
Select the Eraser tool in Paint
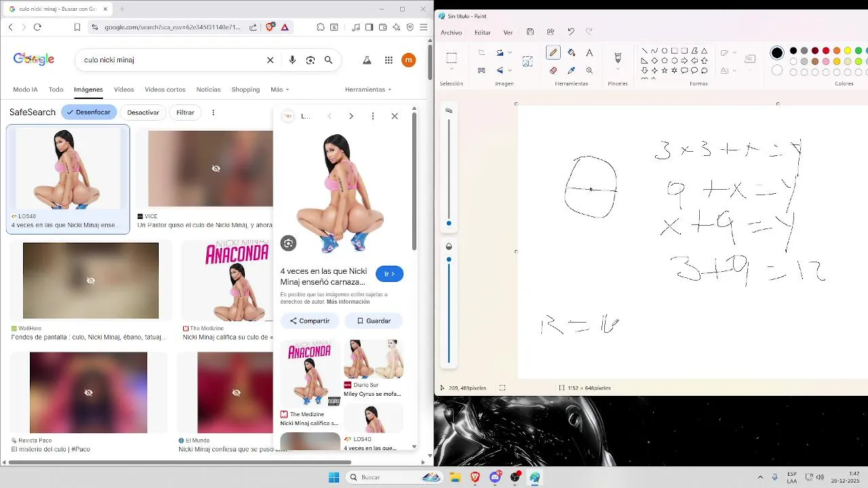[553, 70]
